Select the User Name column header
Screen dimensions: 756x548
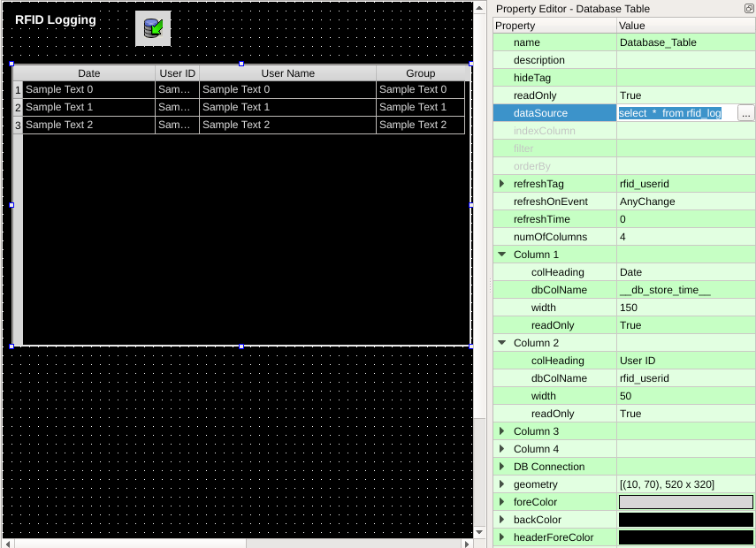[287, 73]
